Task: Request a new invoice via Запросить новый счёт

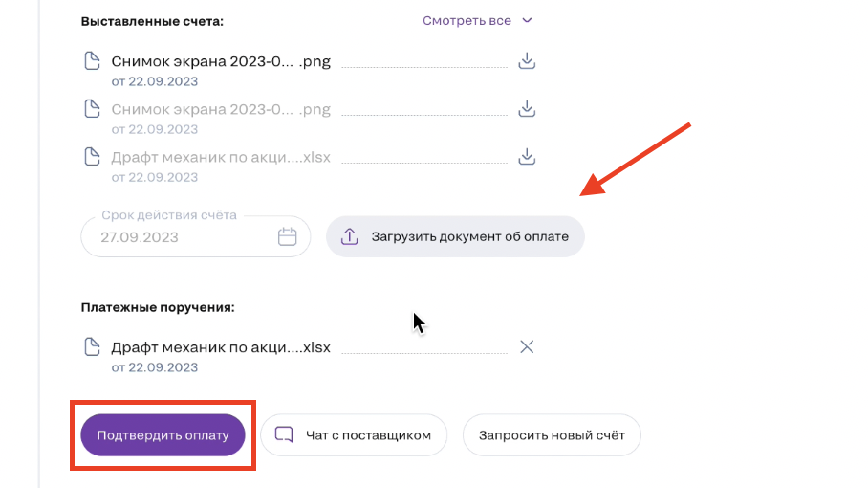Action: point(552,434)
